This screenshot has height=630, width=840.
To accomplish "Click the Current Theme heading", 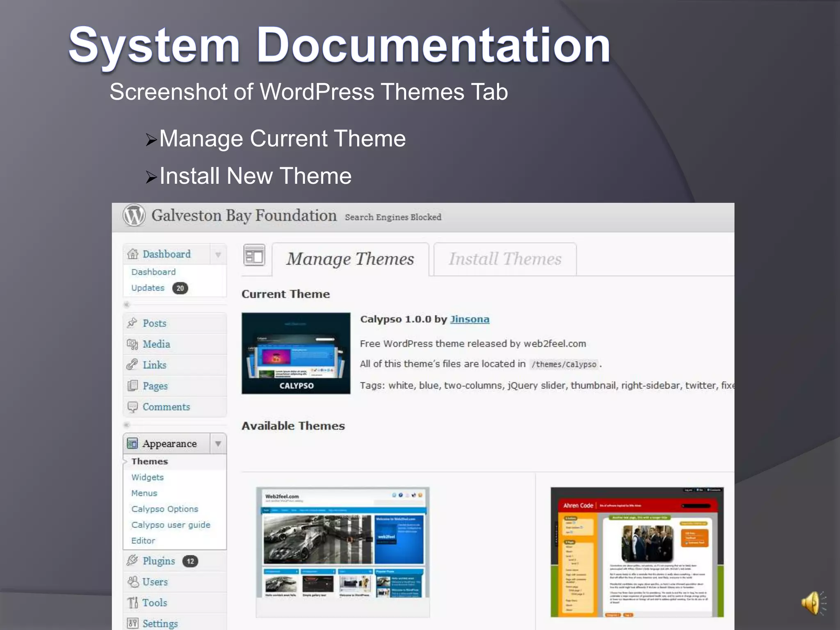I will pyautogui.click(x=285, y=294).
